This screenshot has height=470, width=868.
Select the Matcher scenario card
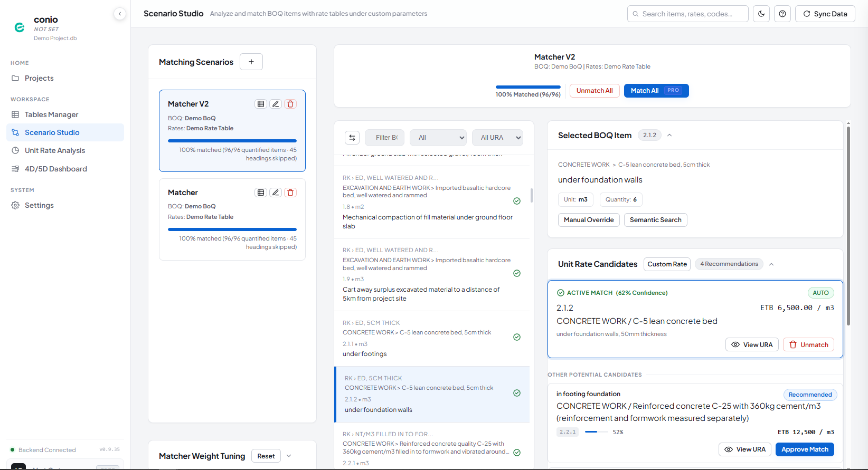(232, 219)
